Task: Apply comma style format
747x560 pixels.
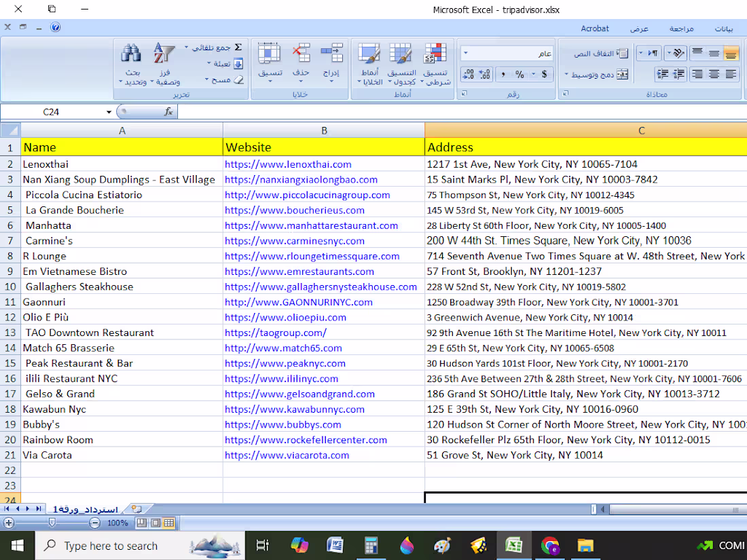Action: point(503,74)
